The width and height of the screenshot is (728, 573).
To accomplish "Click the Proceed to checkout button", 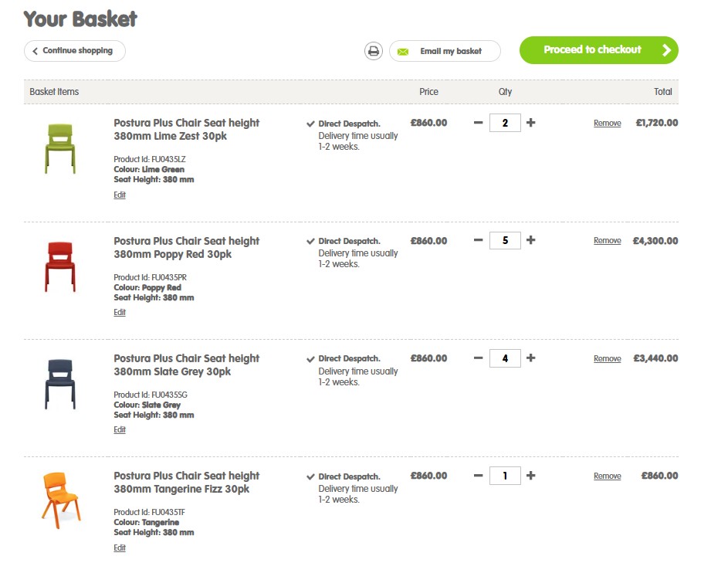I will [598, 49].
